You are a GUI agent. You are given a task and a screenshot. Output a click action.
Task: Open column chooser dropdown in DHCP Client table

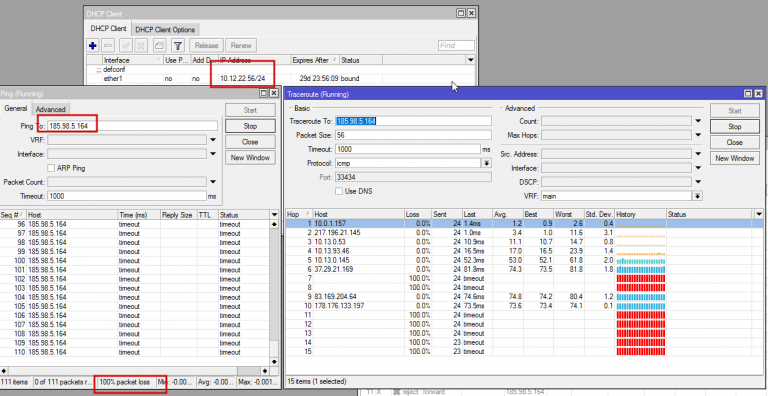(471, 60)
